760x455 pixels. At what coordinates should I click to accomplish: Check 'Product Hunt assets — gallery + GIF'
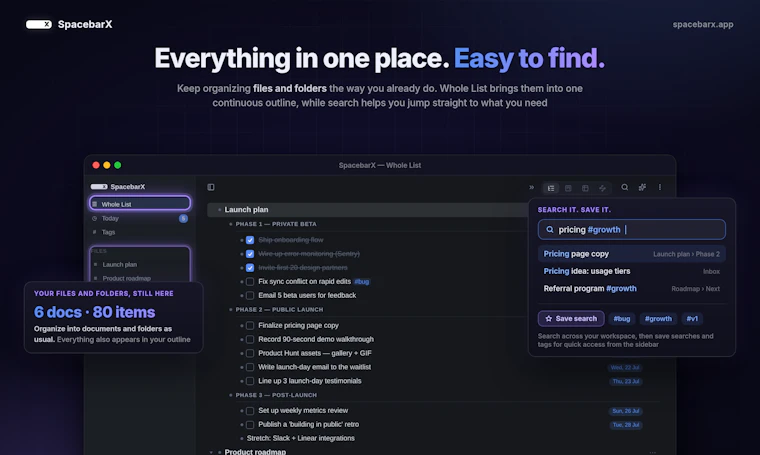tap(250, 353)
